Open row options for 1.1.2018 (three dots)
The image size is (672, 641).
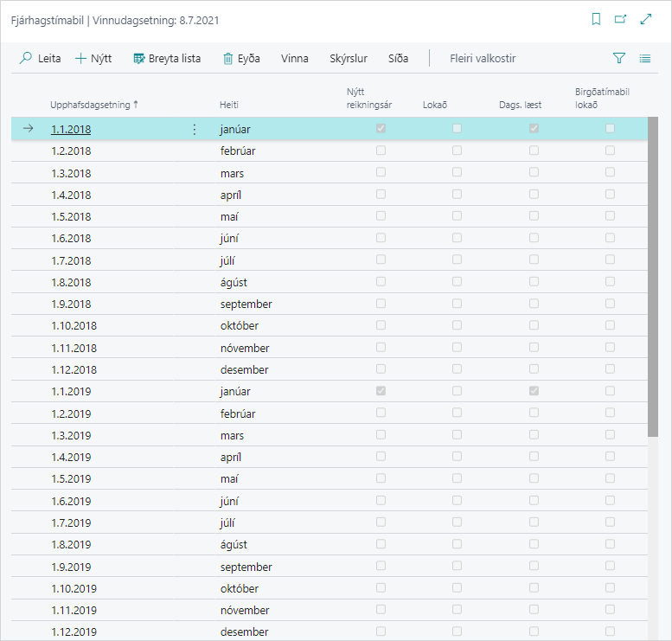pos(194,129)
